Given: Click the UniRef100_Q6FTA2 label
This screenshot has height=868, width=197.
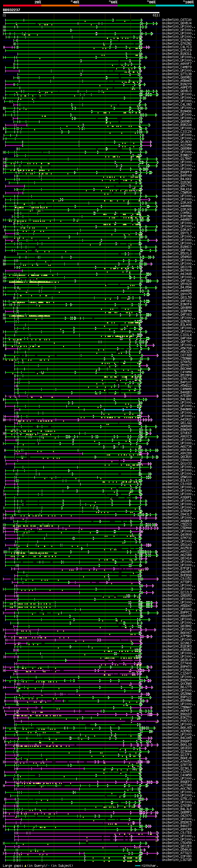Looking at the screenshot, I should click(x=177, y=250).
